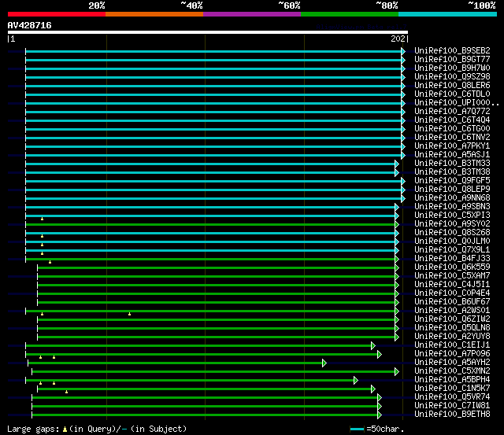Open the UniRef100_Q0JLM0 hit label

point(452,241)
